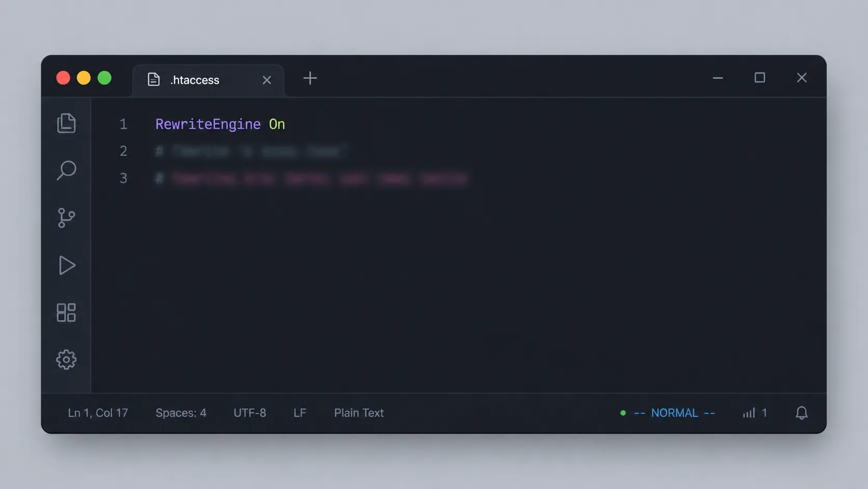Open the Source Control branch icon
Screen dimensions: 868x489
tap(66, 218)
